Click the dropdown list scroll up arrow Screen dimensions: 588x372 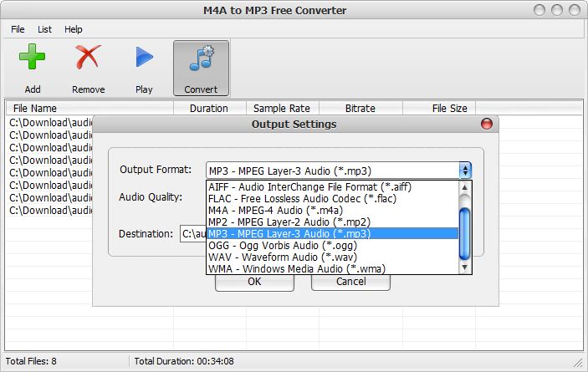(464, 187)
